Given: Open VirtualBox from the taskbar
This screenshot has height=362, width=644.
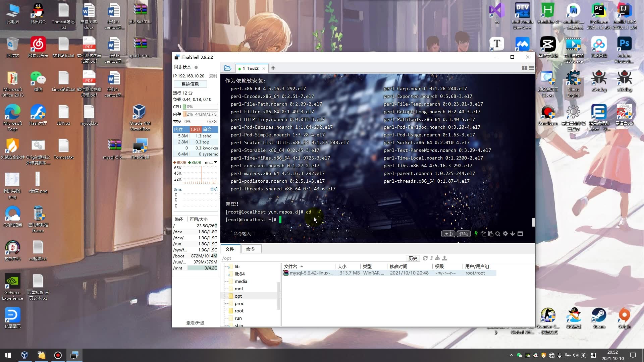Looking at the screenshot, I should click(x=24, y=355).
